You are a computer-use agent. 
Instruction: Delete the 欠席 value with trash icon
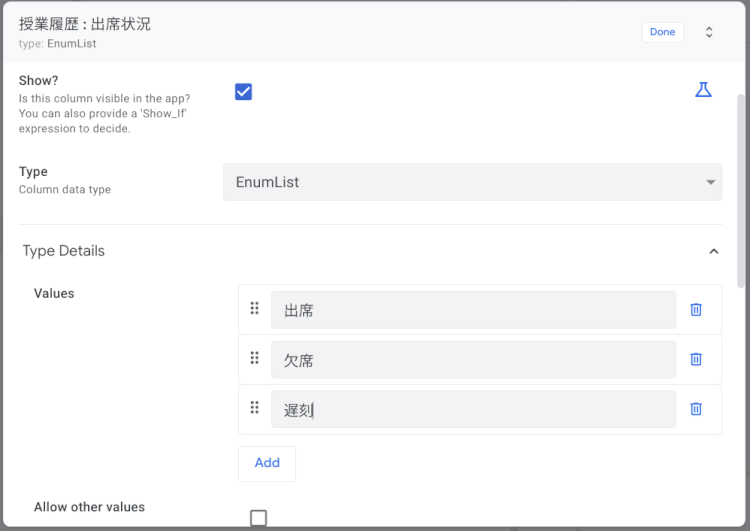pos(696,359)
